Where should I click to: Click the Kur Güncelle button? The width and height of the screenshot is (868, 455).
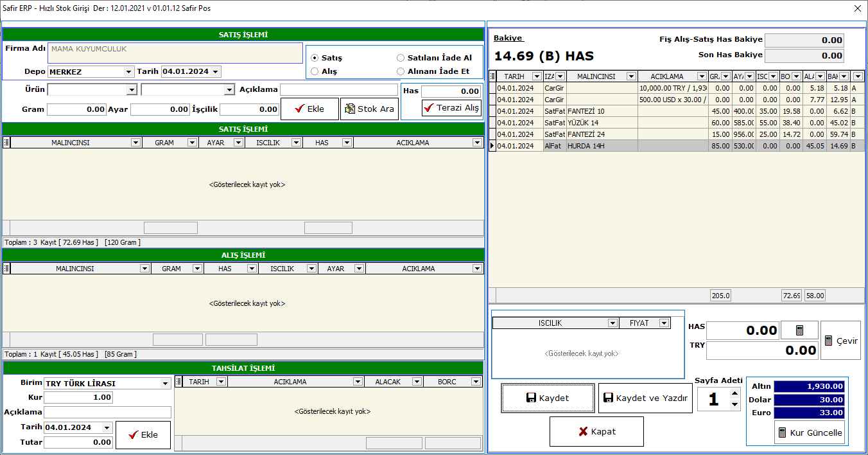tap(809, 433)
